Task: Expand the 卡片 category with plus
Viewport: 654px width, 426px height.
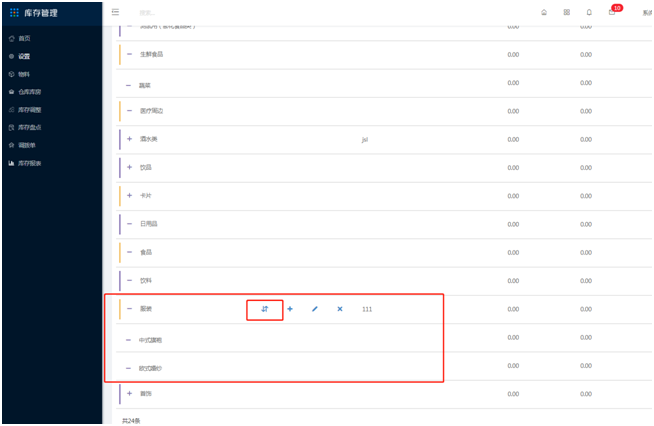Action: 129,196
